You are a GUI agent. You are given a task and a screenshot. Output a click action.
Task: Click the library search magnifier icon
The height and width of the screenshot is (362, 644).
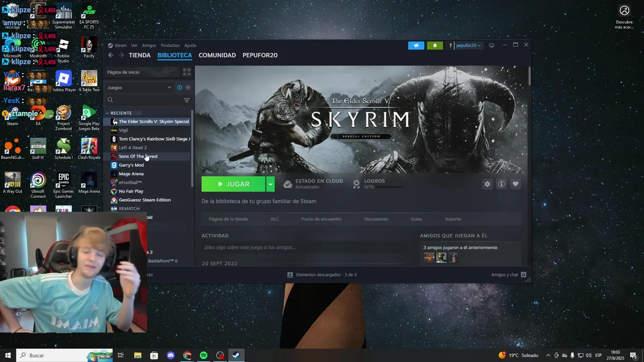tap(110, 100)
